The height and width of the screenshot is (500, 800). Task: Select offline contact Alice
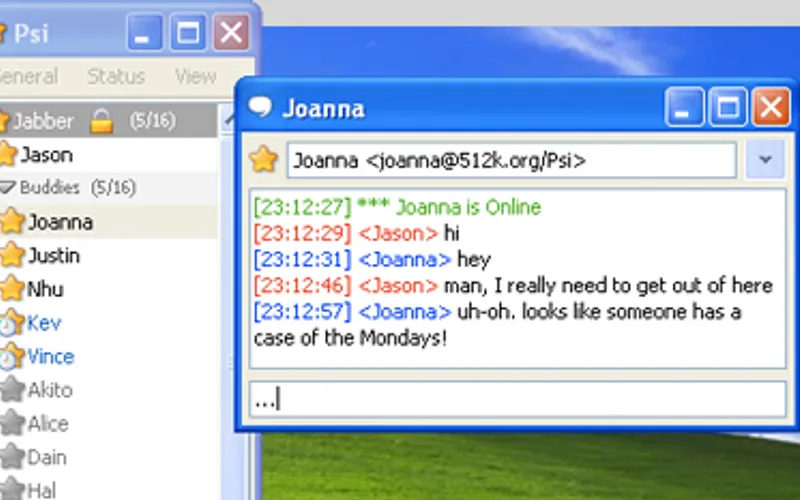tap(48, 424)
